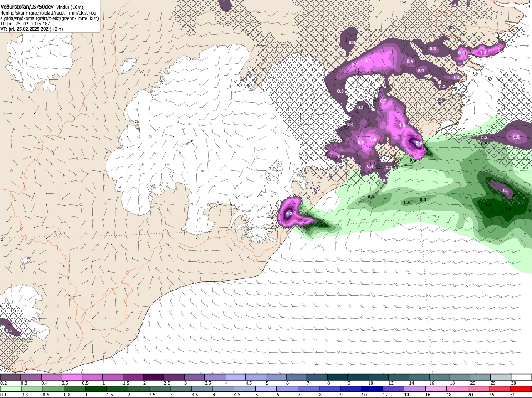The width and height of the screenshot is (532, 398).
Task: Pick the darkest green rain-scale swatch starting at 1
Action: [96, 389]
